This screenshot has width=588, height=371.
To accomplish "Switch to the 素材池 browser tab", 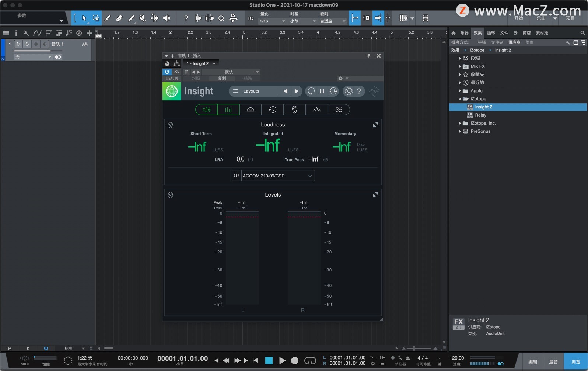I will [x=542, y=33].
